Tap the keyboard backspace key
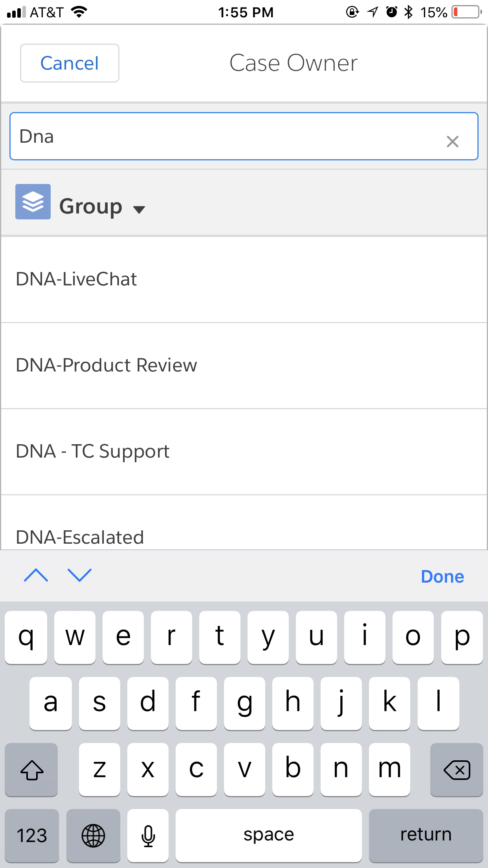The height and width of the screenshot is (868, 488). click(x=456, y=770)
